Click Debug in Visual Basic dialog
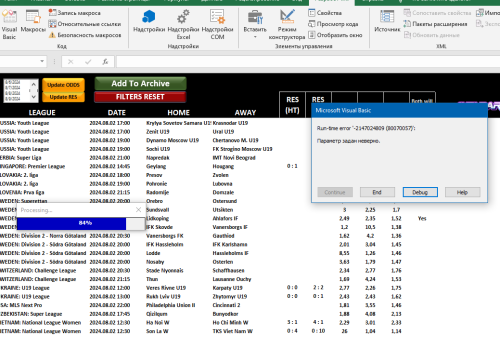Screen dimensions: 500x363 420,192
